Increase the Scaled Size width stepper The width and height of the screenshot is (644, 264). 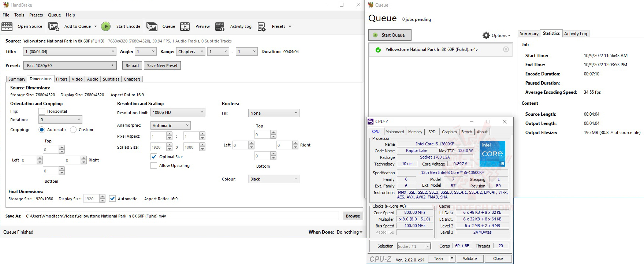tap(169, 145)
